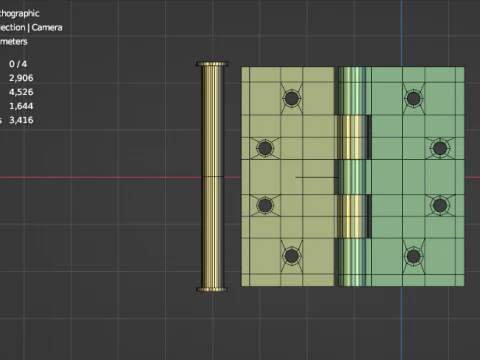Click the "3,416" statistics value
The image size is (480, 360).
tap(21, 120)
